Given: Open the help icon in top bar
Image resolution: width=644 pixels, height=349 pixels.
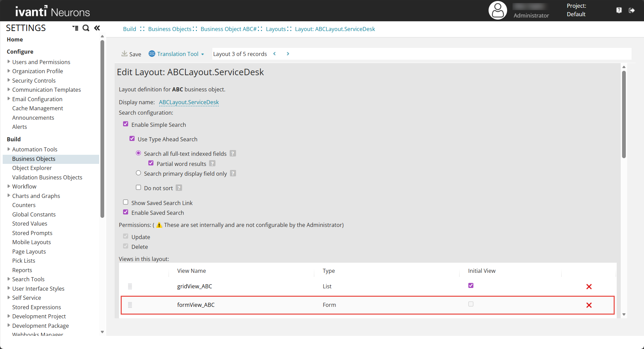Looking at the screenshot, I should [619, 10].
